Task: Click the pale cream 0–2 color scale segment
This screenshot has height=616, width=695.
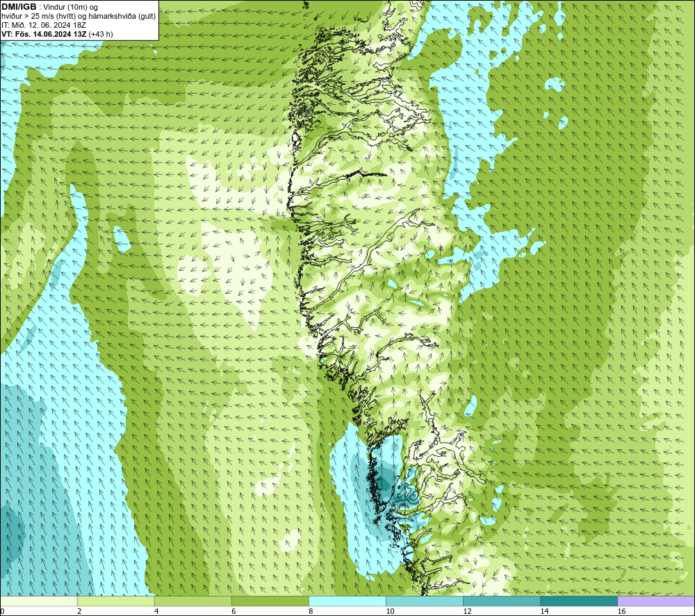Action: (38, 601)
